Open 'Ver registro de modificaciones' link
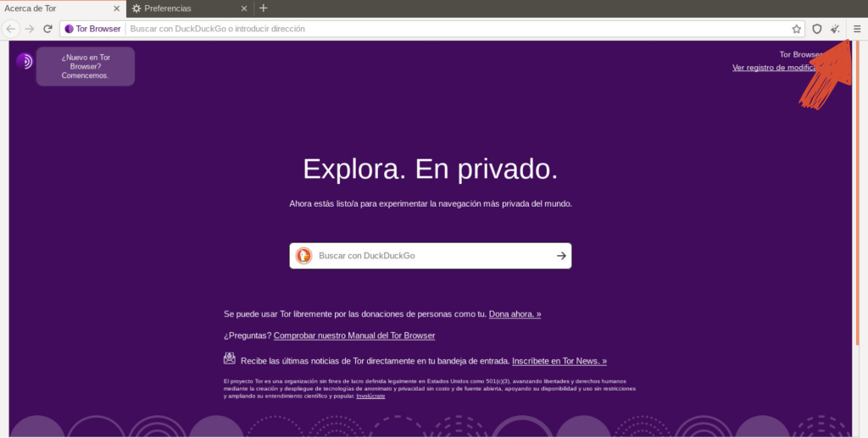This screenshot has height=438, width=868. (x=775, y=68)
